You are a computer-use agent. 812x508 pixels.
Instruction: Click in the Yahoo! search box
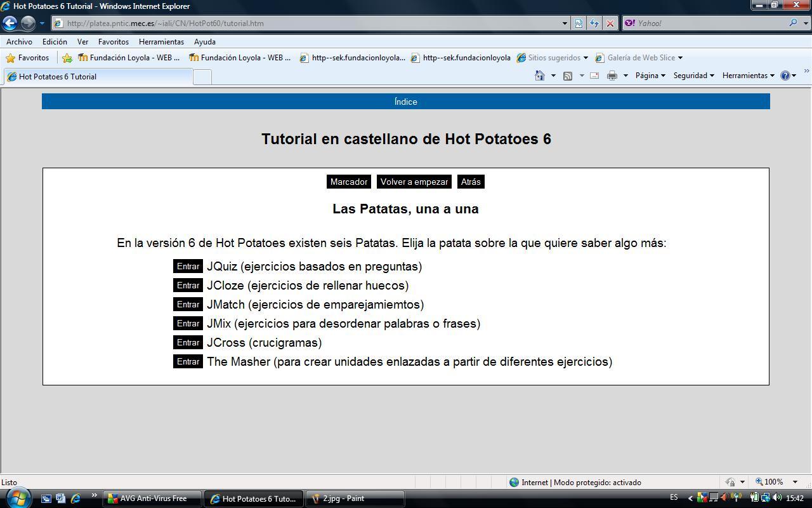click(x=704, y=23)
